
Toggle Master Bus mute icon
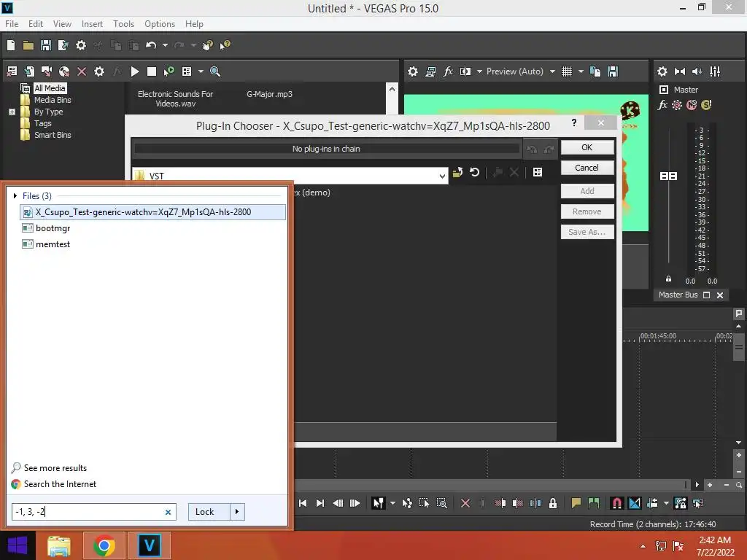(692, 105)
